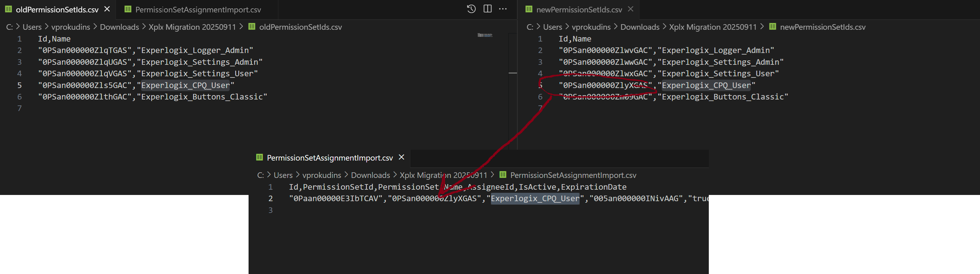The width and height of the screenshot is (980, 274).
Task: Close the oldPermissionSetIds.csv tab
Action: (x=107, y=9)
